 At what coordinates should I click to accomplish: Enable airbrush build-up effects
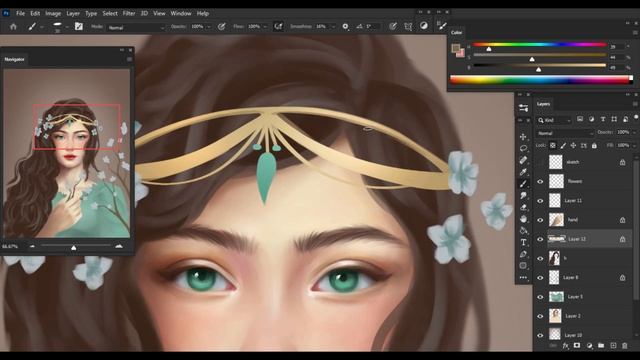[x=278, y=27]
